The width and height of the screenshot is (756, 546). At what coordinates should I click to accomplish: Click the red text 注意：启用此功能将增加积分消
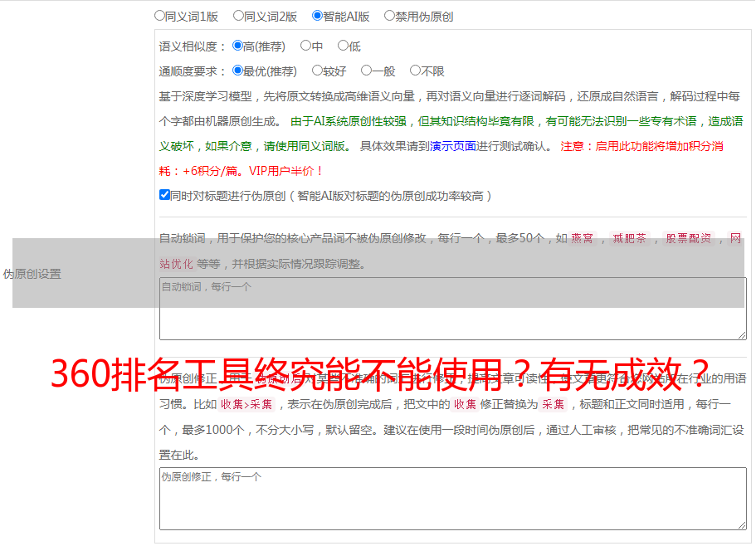click(x=641, y=146)
